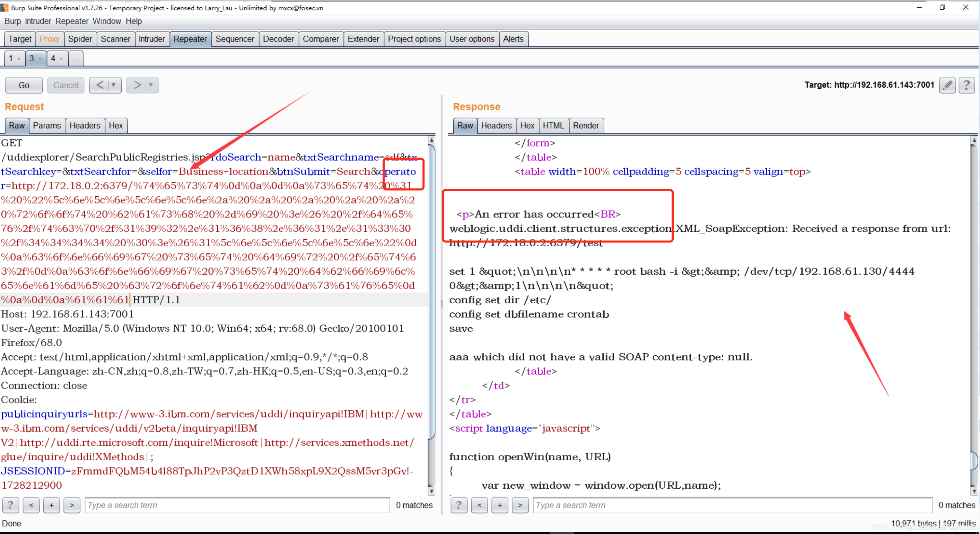Show the response Render view

point(586,125)
